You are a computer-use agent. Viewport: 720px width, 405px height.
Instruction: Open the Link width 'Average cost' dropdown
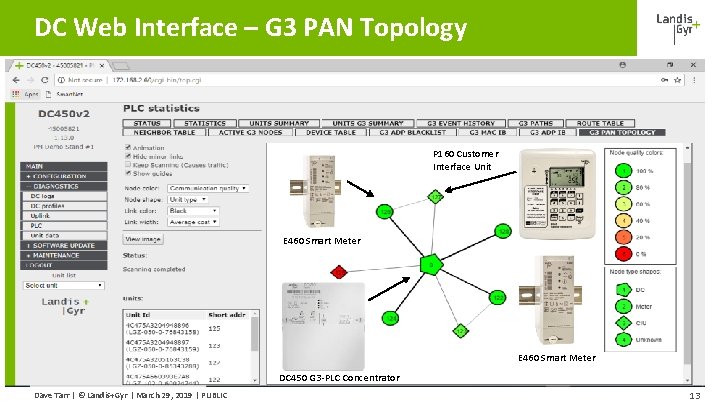[x=193, y=222]
